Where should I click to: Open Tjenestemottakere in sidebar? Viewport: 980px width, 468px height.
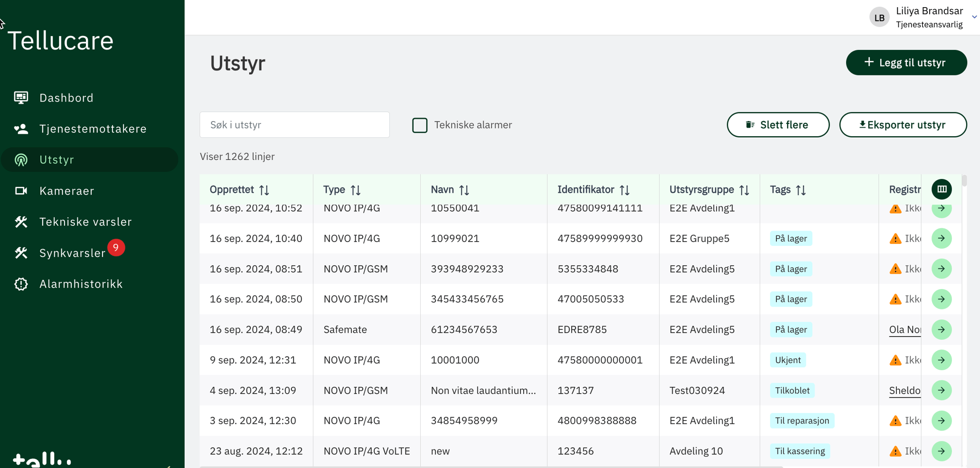[93, 129]
